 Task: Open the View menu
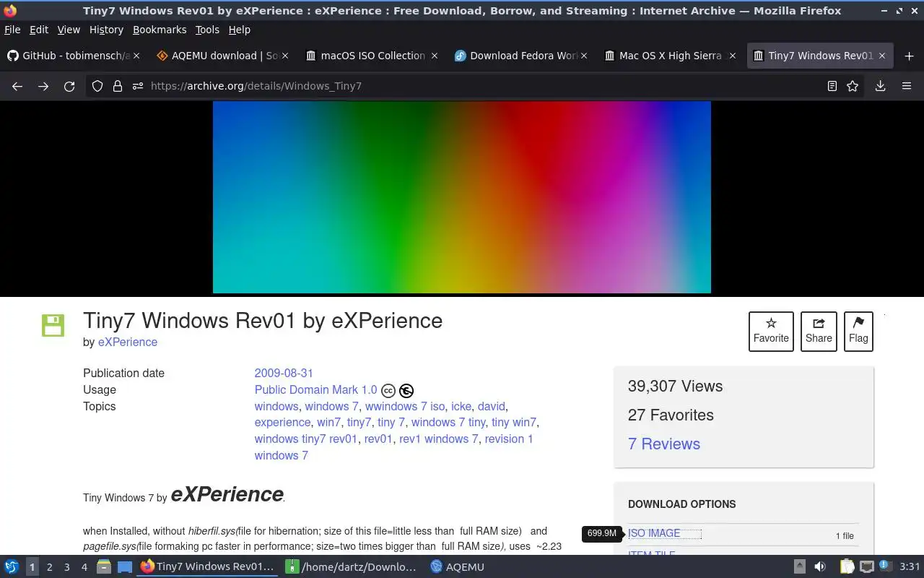[x=69, y=30]
